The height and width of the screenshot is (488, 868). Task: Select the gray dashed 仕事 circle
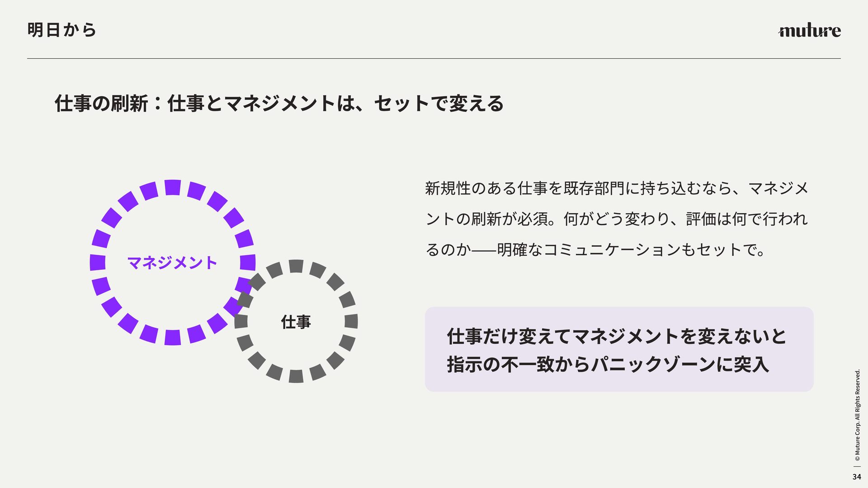point(296,321)
